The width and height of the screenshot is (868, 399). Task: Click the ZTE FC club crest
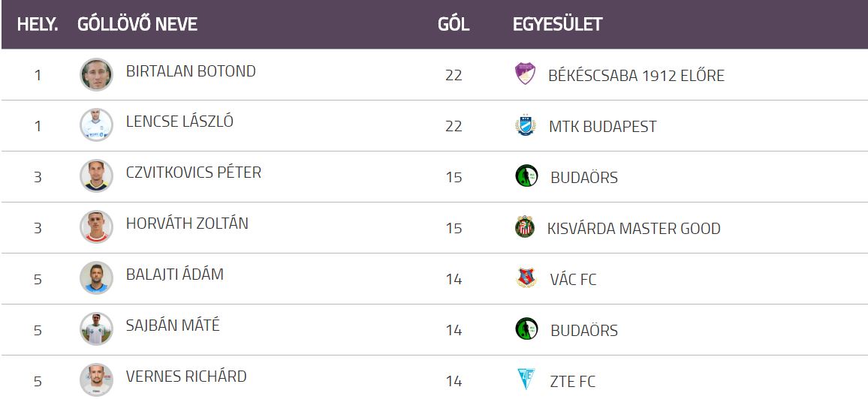click(x=526, y=379)
